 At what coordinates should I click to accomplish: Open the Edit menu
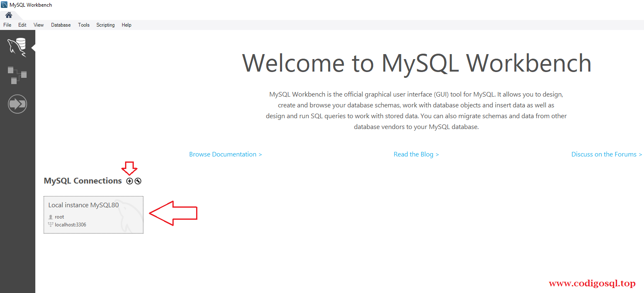coord(22,25)
